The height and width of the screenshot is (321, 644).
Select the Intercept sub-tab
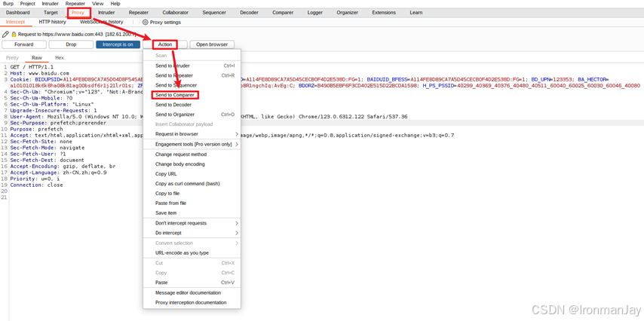click(15, 22)
